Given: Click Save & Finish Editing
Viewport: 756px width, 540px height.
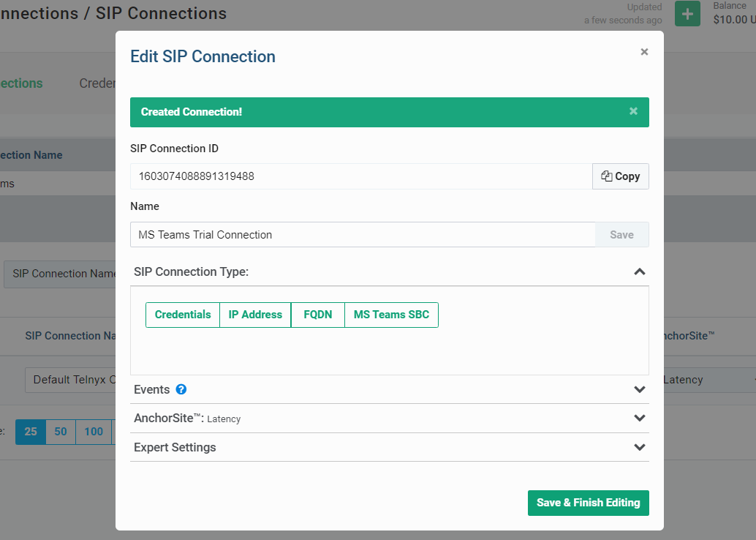Looking at the screenshot, I should (x=588, y=503).
